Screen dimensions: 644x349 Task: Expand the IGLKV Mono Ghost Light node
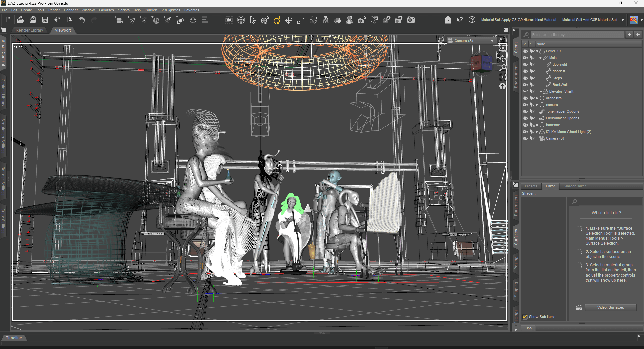click(x=537, y=132)
